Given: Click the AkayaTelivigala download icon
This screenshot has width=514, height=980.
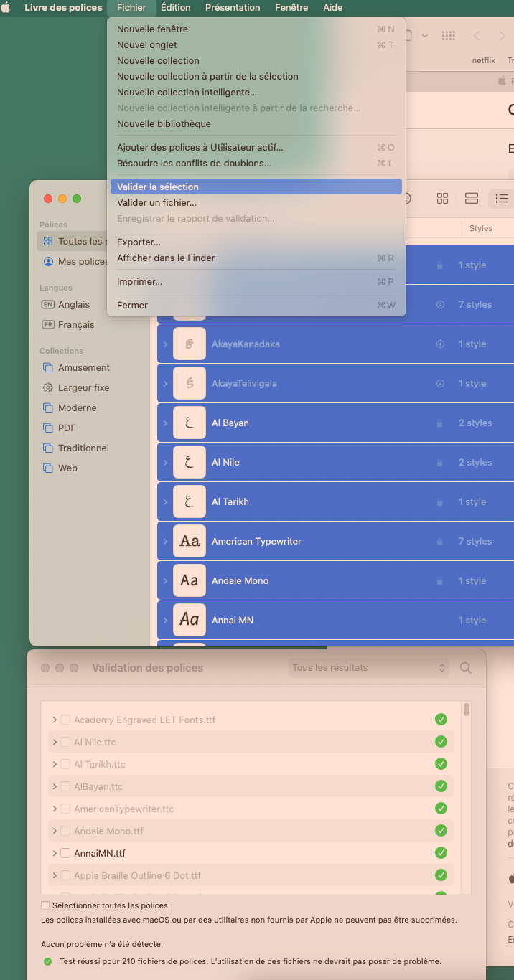Looking at the screenshot, I should [440, 384].
